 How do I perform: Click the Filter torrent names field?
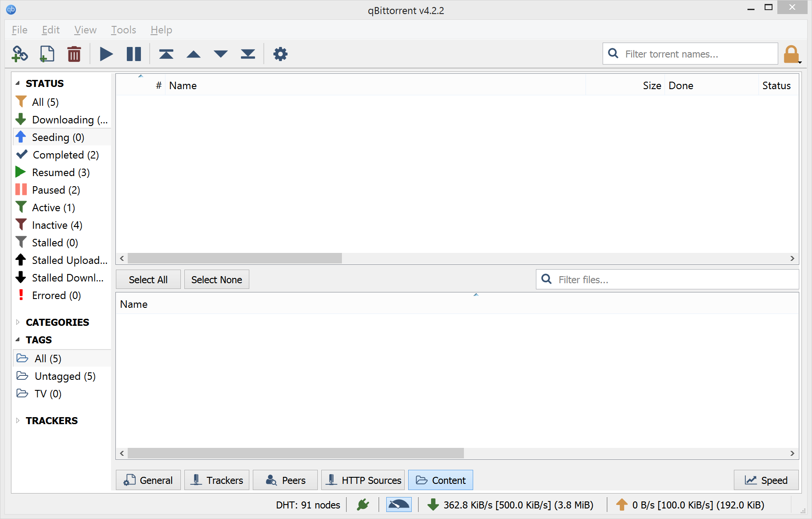click(690, 54)
